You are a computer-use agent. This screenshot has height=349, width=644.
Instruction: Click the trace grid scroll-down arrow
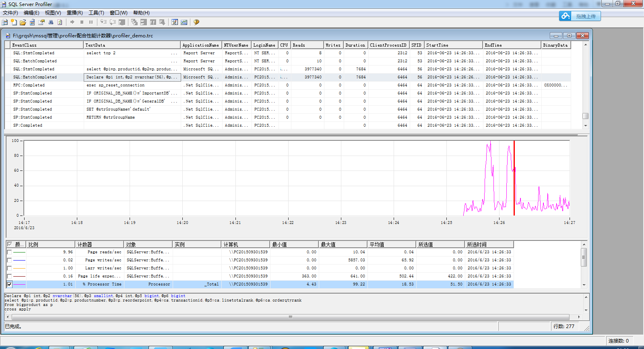pos(586,125)
